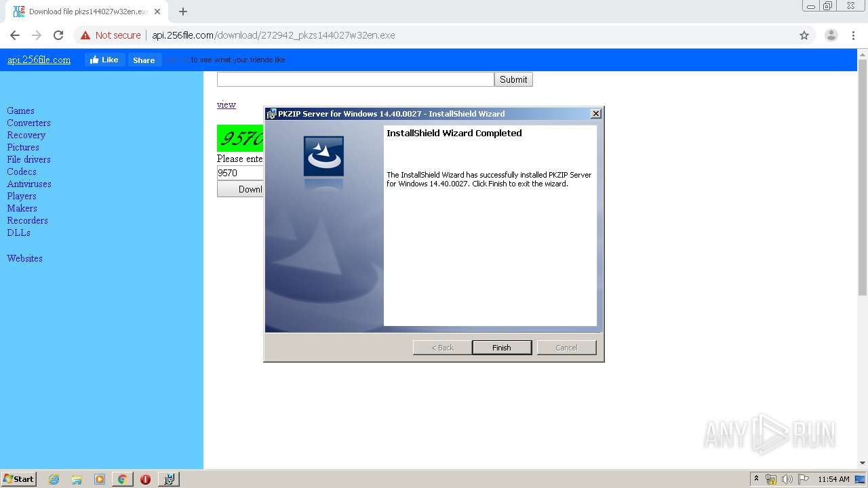The image size is (868, 488).
Task: Open the api.256file.com home link
Action: 39,60
